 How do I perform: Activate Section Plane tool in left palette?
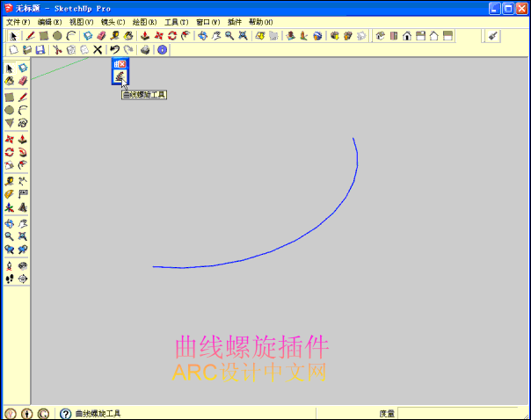click(23, 279)
